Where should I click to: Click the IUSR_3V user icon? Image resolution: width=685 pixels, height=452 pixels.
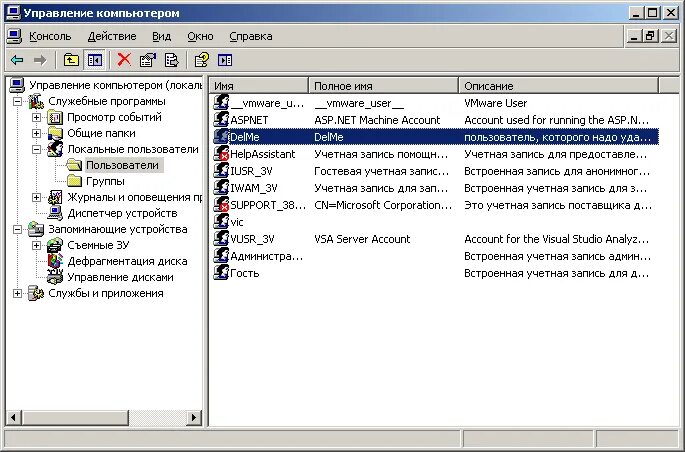[221, 171]
